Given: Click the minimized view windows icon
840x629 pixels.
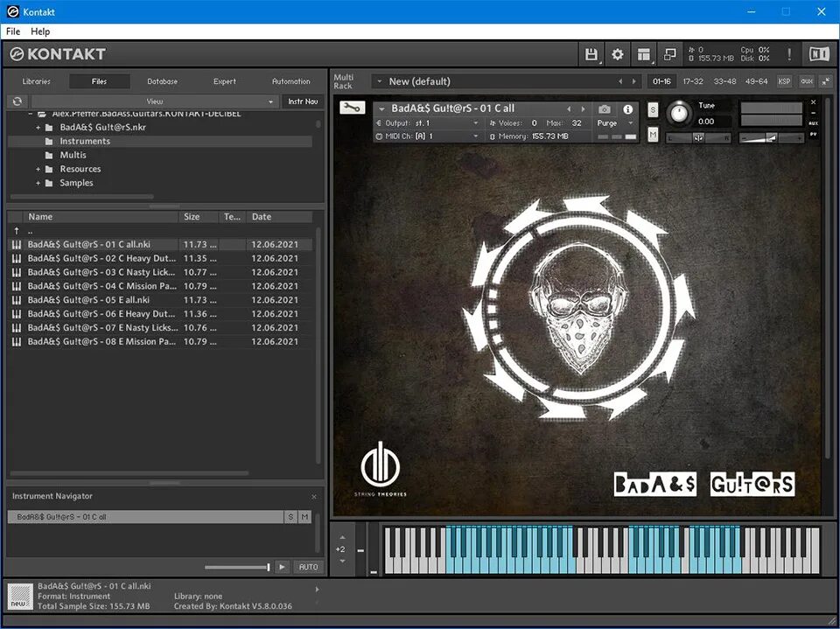Looking at the screenshot, I should [x=669, y=54].
